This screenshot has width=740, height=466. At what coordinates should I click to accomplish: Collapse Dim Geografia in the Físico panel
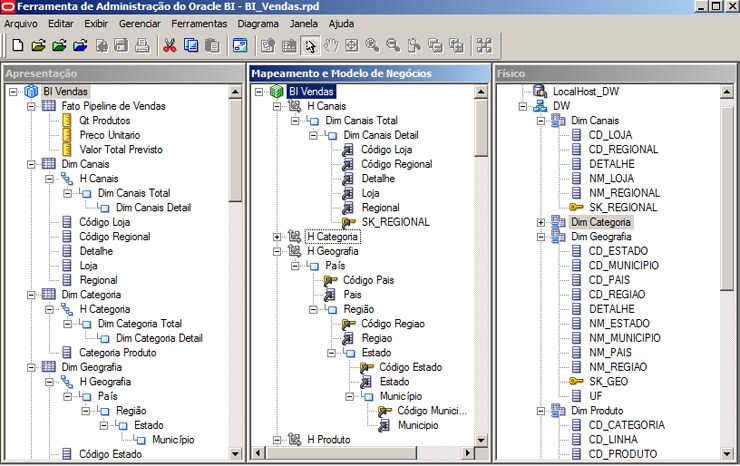541,237
